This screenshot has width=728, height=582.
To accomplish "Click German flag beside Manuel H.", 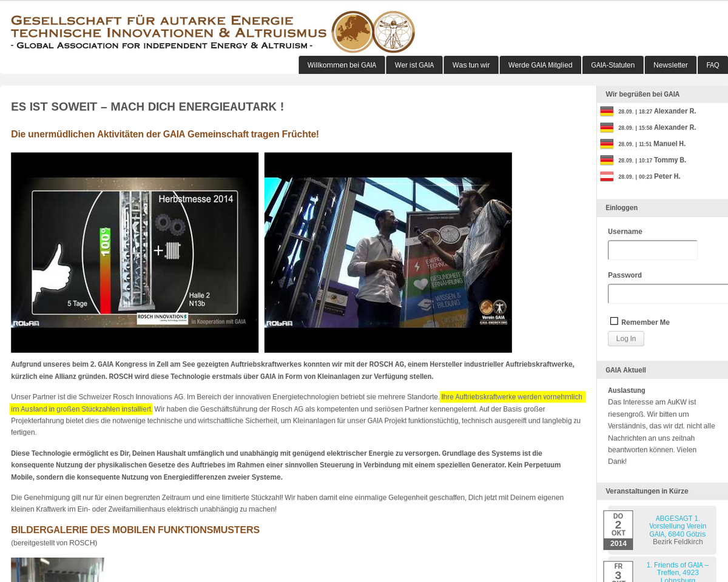I will tap(607, 144).
